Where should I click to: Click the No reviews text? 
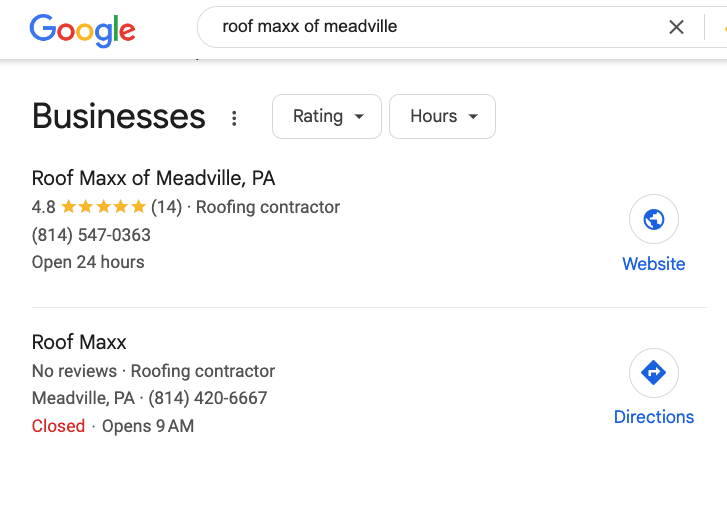coord(76,371)
